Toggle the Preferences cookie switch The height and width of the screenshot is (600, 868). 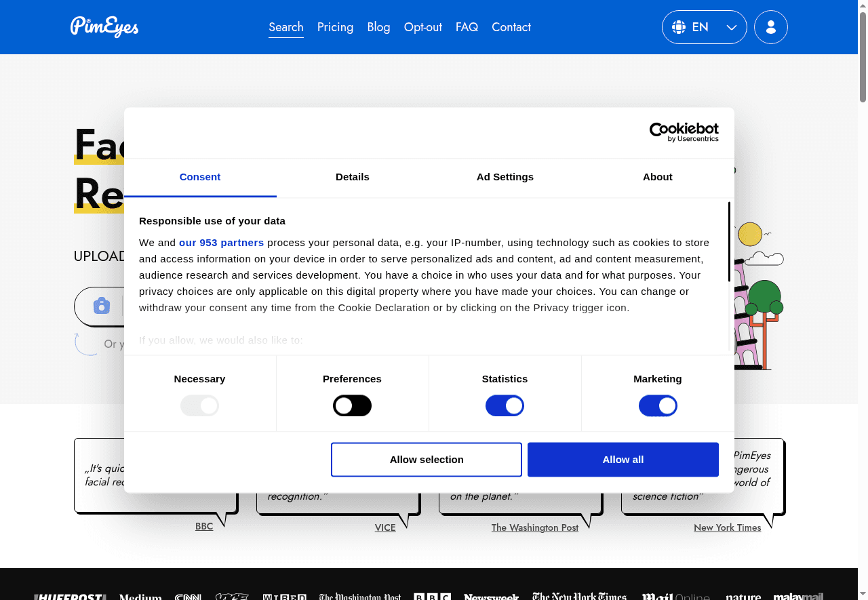(x=352, y=406)
